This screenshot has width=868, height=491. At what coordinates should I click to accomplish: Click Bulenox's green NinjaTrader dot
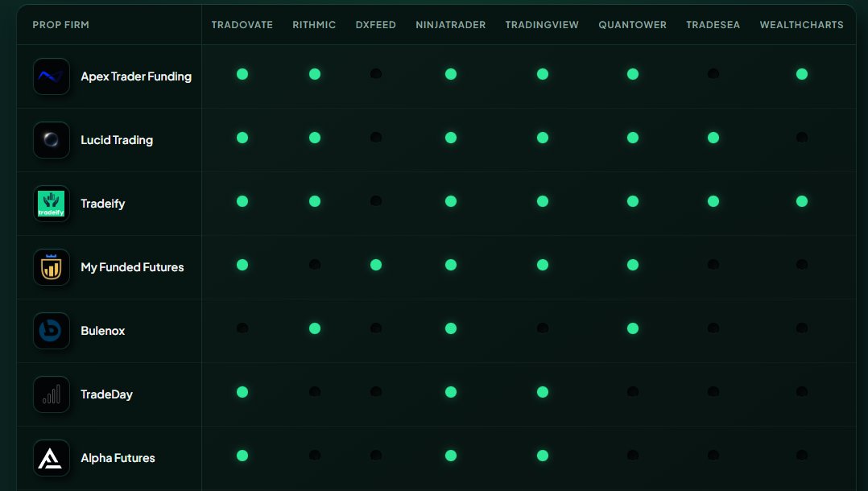click(x=451, y=329)
